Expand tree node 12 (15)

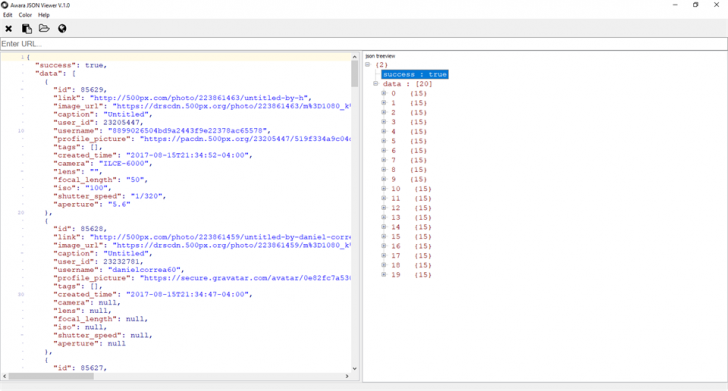(x=384, y=208)
